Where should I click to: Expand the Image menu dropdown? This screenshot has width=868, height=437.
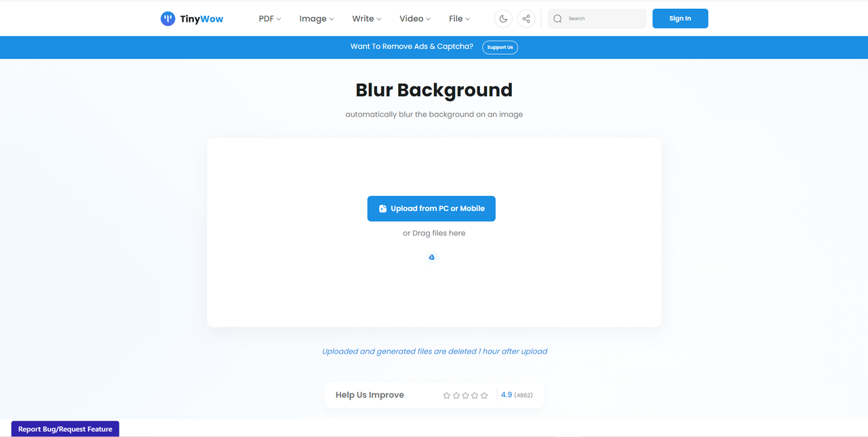pos(317,19)
